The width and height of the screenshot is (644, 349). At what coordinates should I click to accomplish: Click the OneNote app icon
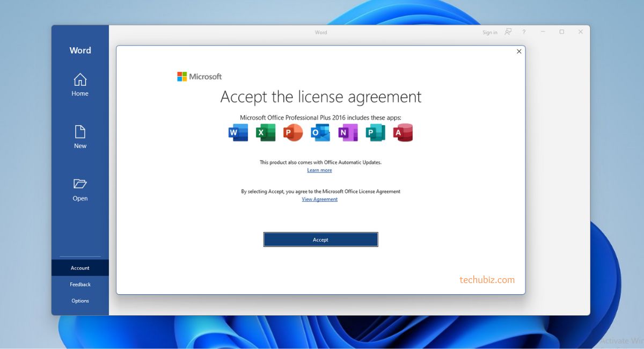348,133
